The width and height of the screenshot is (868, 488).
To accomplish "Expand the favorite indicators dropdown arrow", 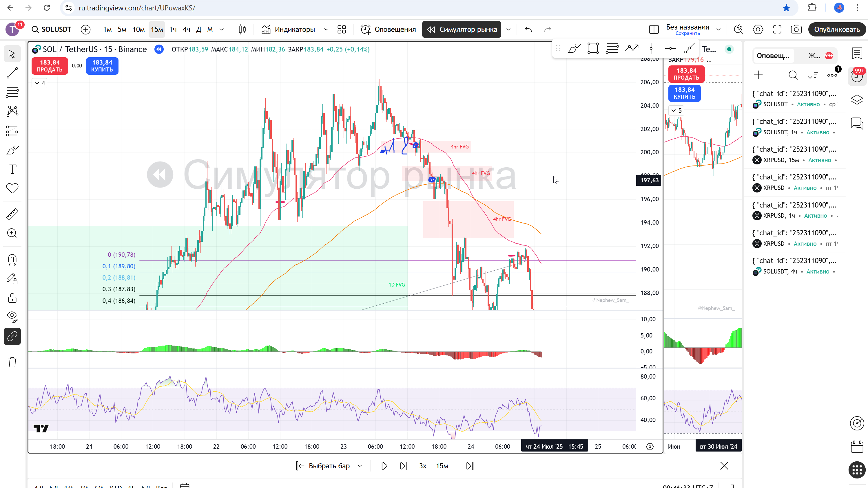I will [x=326, y=30].
